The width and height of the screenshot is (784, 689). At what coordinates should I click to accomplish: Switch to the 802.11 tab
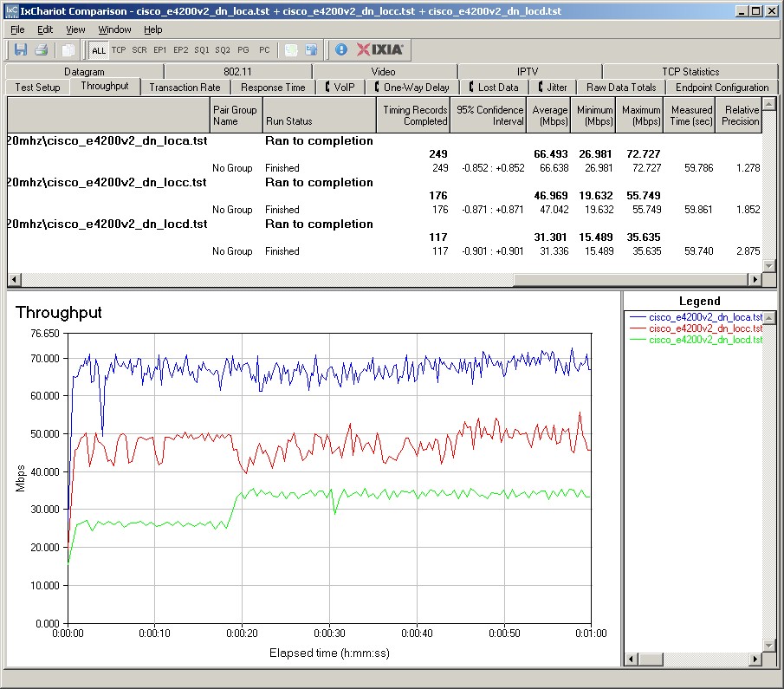pos(237,72)
